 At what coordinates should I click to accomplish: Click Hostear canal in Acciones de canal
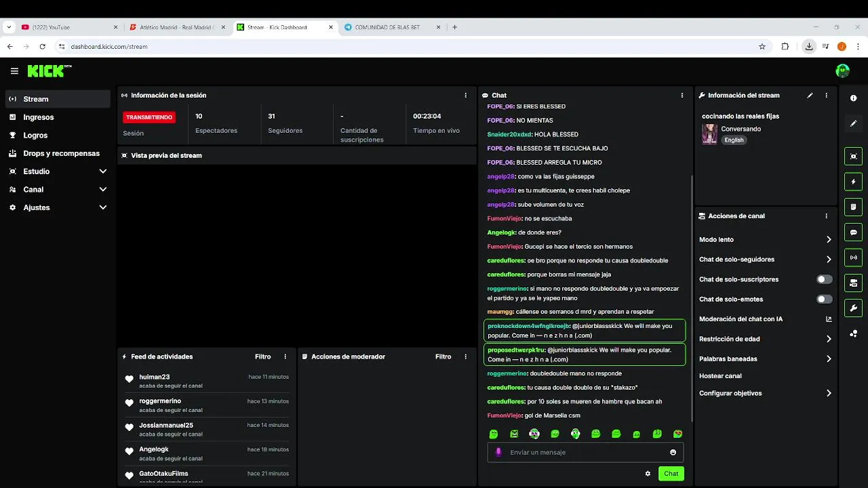[720, 376]
